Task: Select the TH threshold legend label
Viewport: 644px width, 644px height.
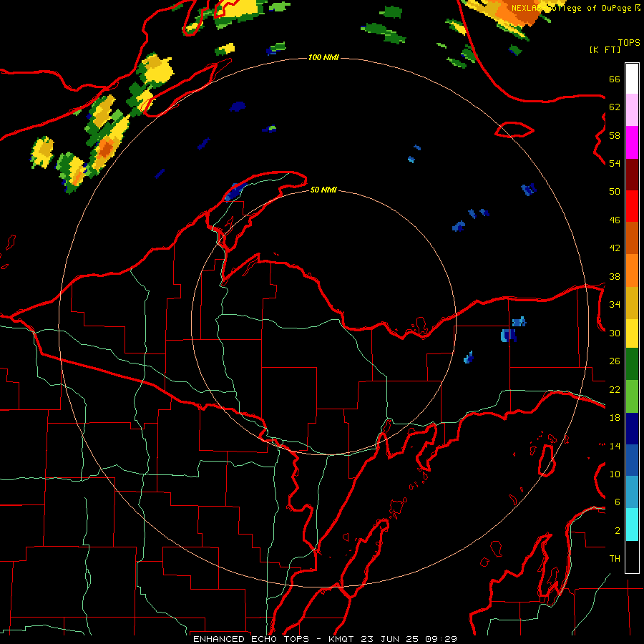Action: tap(615, 559)
